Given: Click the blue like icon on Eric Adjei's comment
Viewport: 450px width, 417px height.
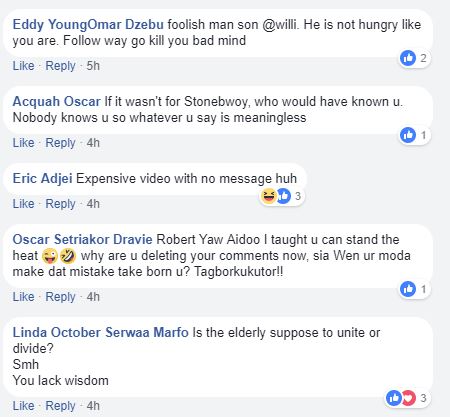Looking at the screenshot, I should pos(284,196).
